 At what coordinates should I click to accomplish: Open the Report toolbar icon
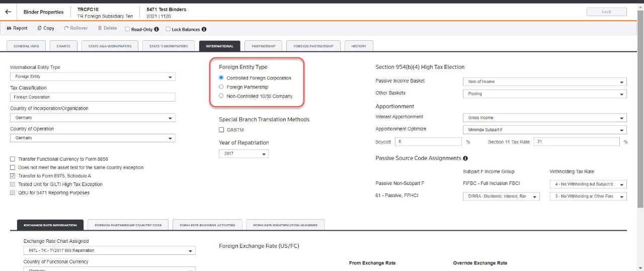coord(9,29)
